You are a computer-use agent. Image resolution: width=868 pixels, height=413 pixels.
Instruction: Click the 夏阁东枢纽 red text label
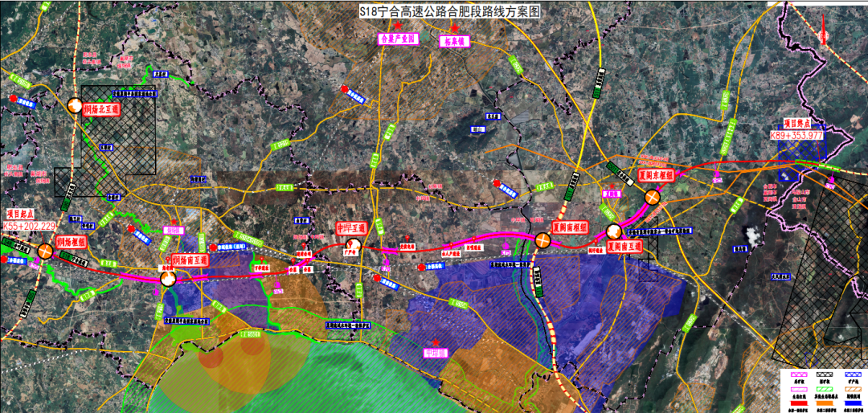pyautogui.click(x=653, y=174)
